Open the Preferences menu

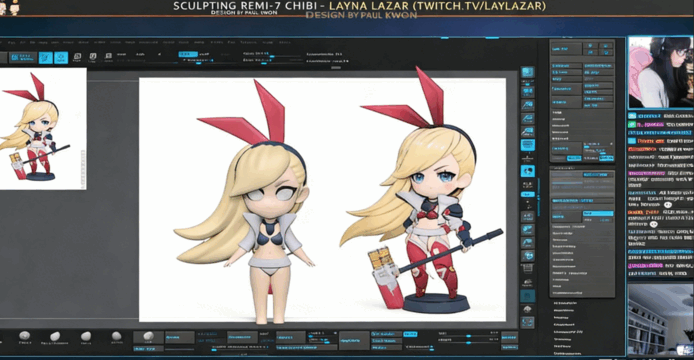pyautogui.click(x=148, y=43)
